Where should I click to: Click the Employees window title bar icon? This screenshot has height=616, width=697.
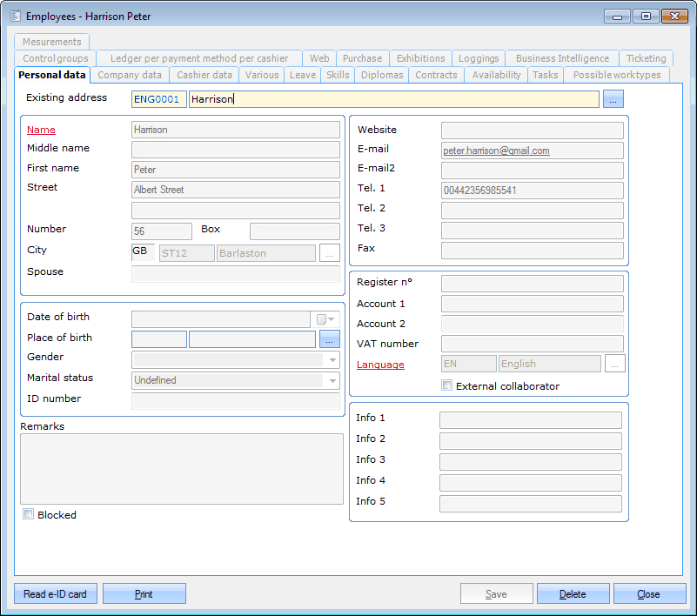(x=14, y=17)
